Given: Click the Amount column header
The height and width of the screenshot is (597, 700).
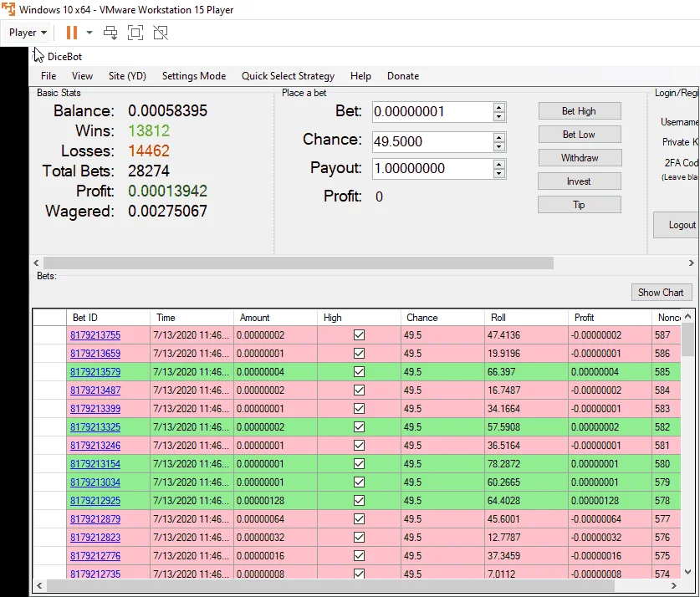Looking at the screenshot, I should [275, 318].
